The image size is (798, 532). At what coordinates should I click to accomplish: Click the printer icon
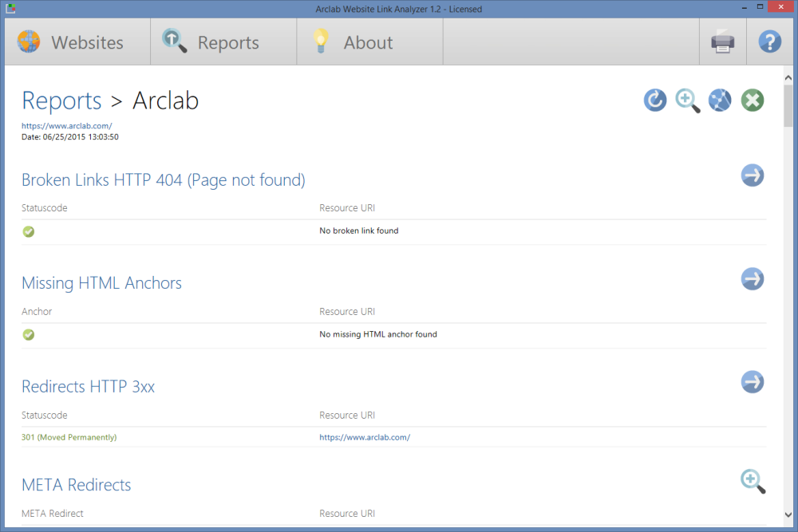pos(723,42)
